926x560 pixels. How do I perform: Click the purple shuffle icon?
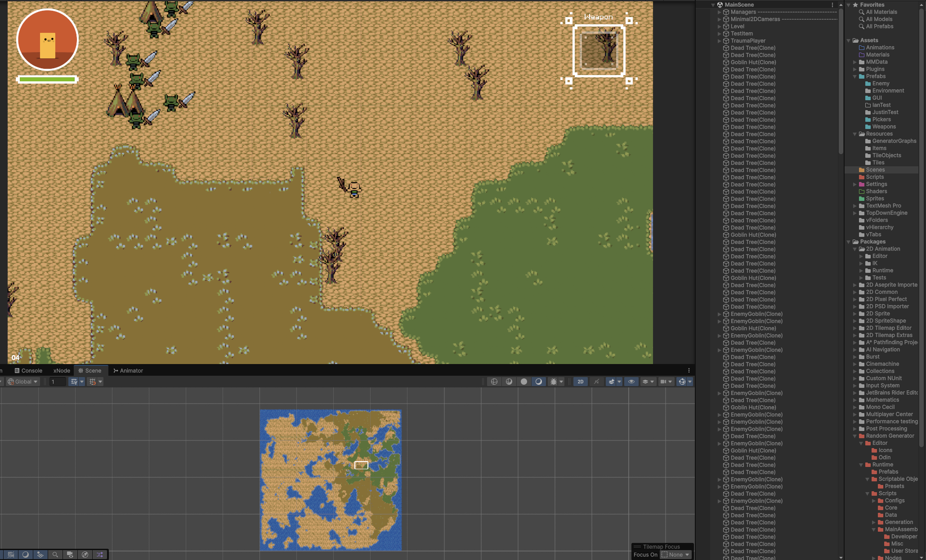point(100,555)
